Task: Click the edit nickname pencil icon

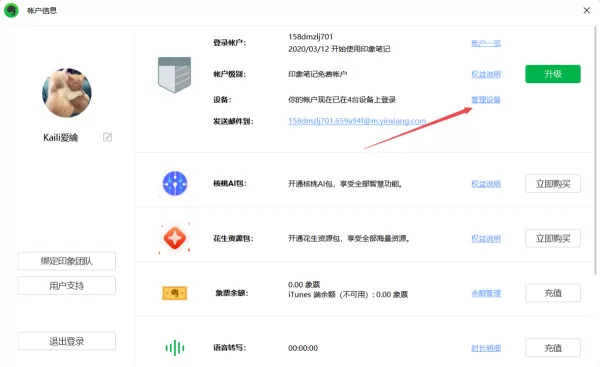Action: tap(108, 137)
